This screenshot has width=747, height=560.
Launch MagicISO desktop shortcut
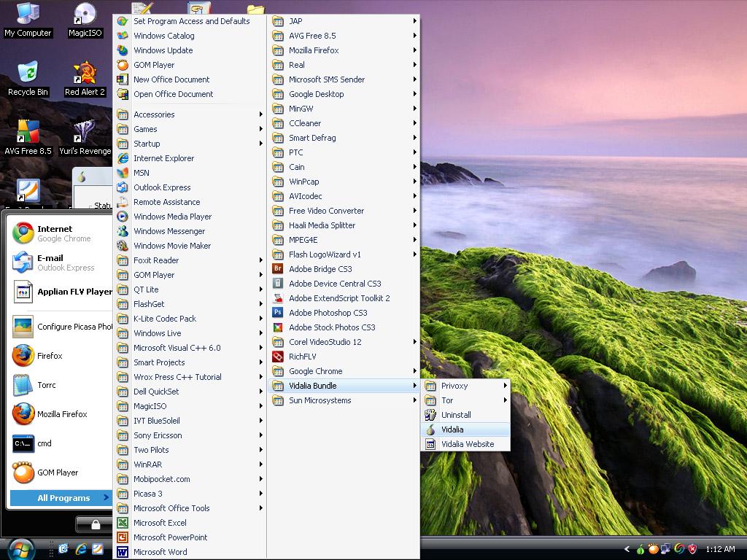(85, 20)
